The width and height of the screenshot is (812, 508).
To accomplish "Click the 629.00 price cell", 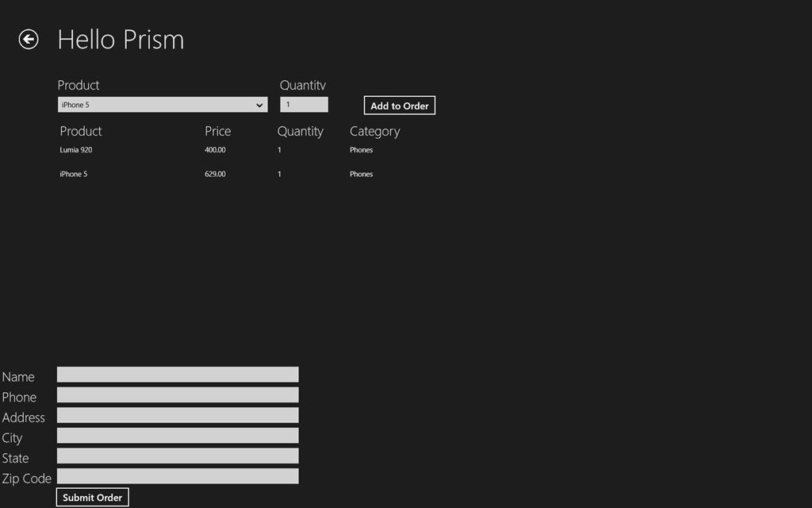I will pos(215,174).
